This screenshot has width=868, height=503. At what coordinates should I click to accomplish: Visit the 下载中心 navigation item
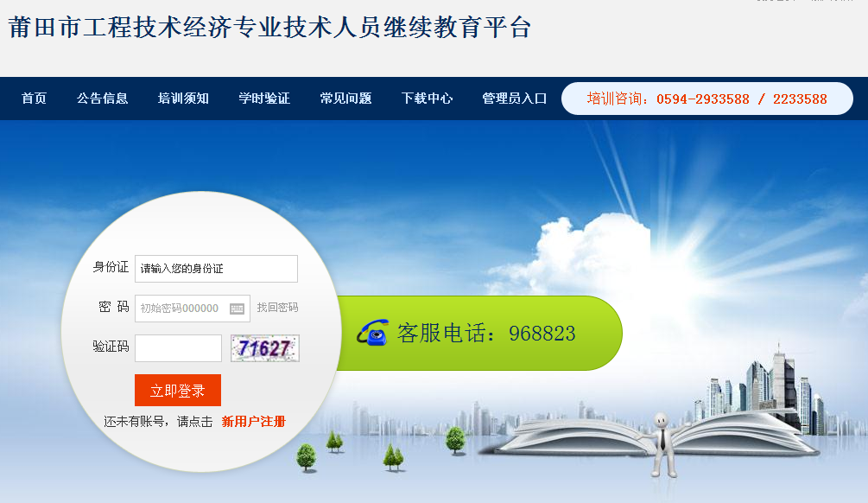click(x=427, y=99)
